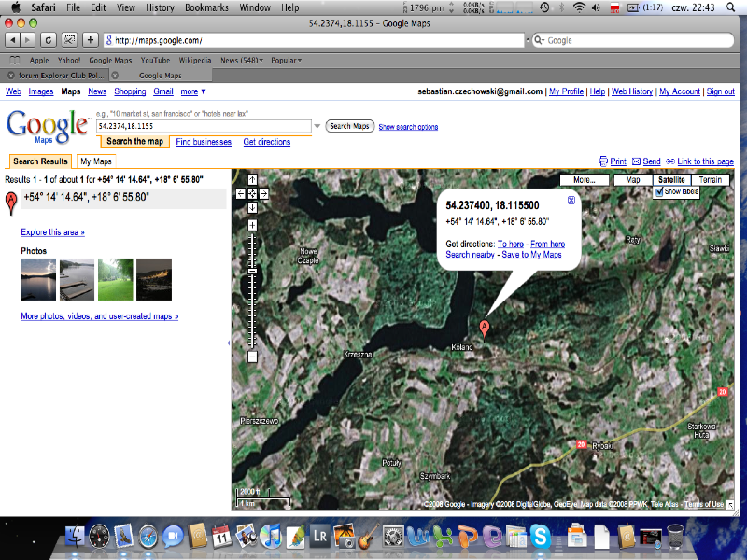The width and height of the screenshot is (747, 560).
Task: Uncheck the Show labels checkbox
Action: point(659,191)
